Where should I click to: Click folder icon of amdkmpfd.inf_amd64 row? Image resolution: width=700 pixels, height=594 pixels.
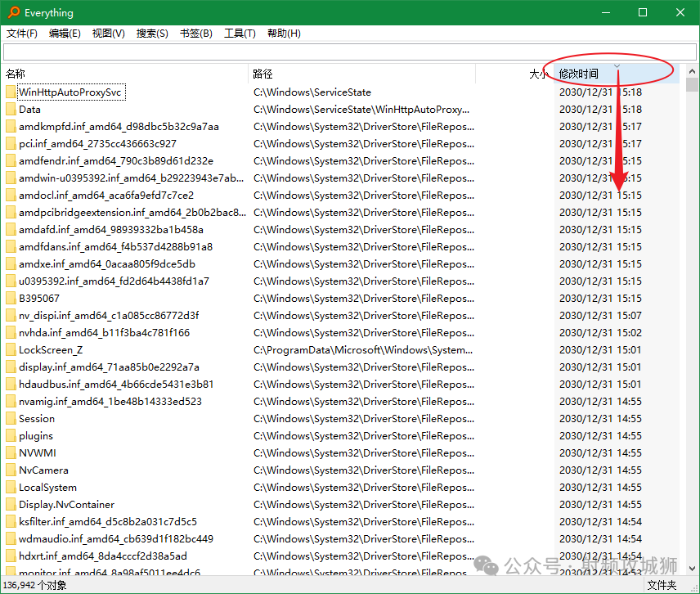[11, 127]
